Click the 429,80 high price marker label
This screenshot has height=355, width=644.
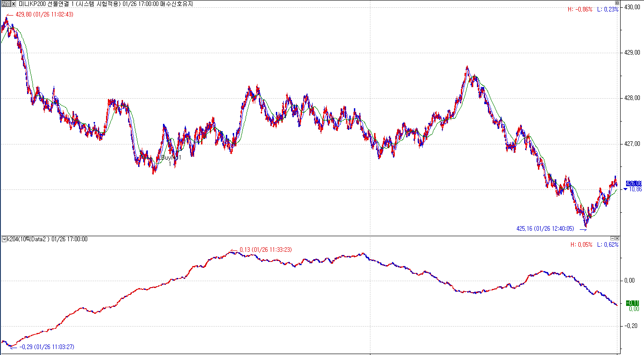(x=44, y=14)
